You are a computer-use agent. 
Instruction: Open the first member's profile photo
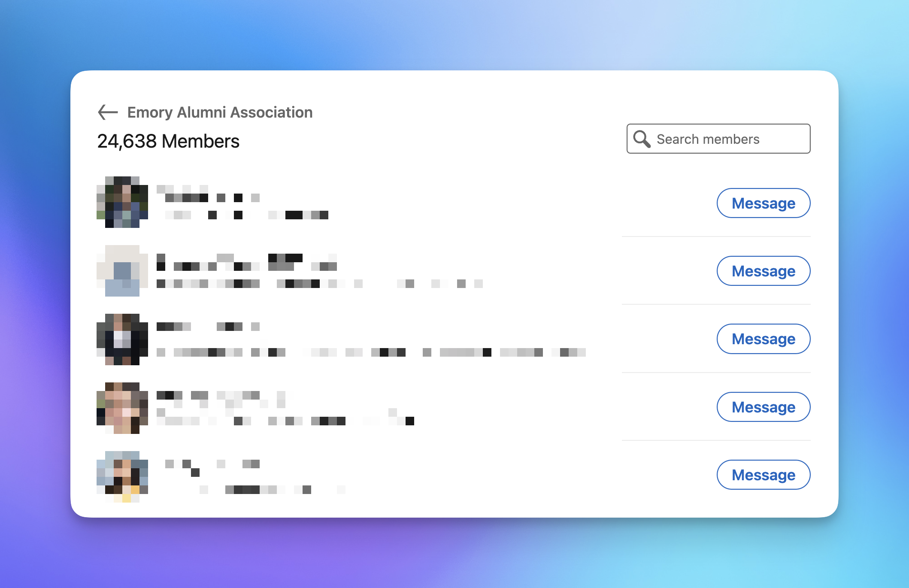point(122,202)
